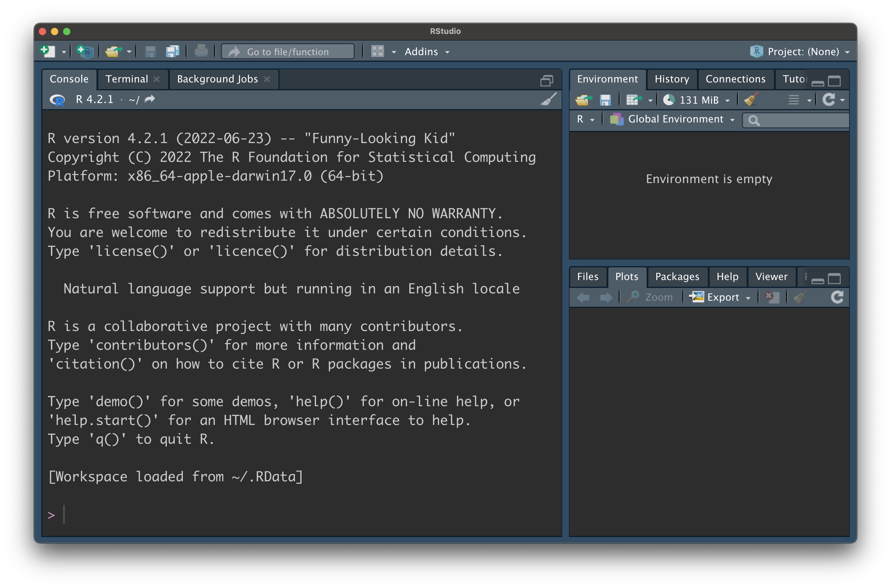Image resolution: width=891 pixels, height=588 pixels.
Task: Open the Import Dataset dropdown arrow
Action: point(651,101)
